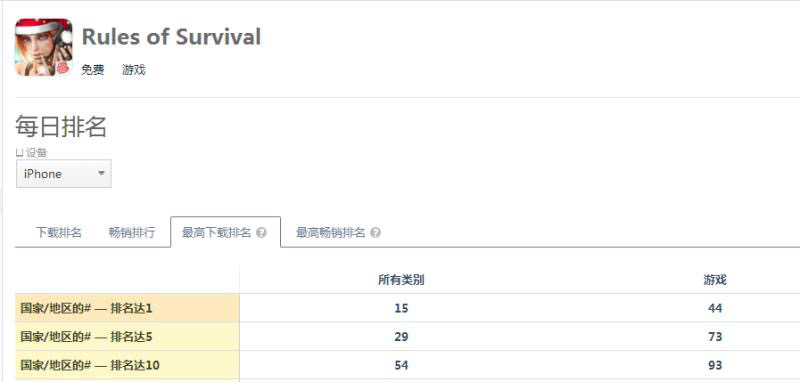This screenshot has height=382, width=800.
Task: Click the dropdown arrow beside iPhone
Action: click(x=101, y=173)
